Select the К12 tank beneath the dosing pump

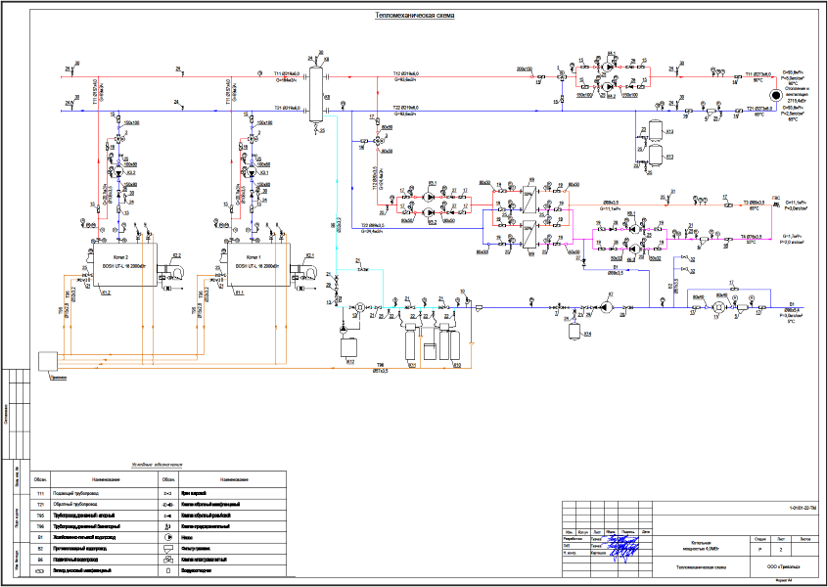(x=348, y=347)
